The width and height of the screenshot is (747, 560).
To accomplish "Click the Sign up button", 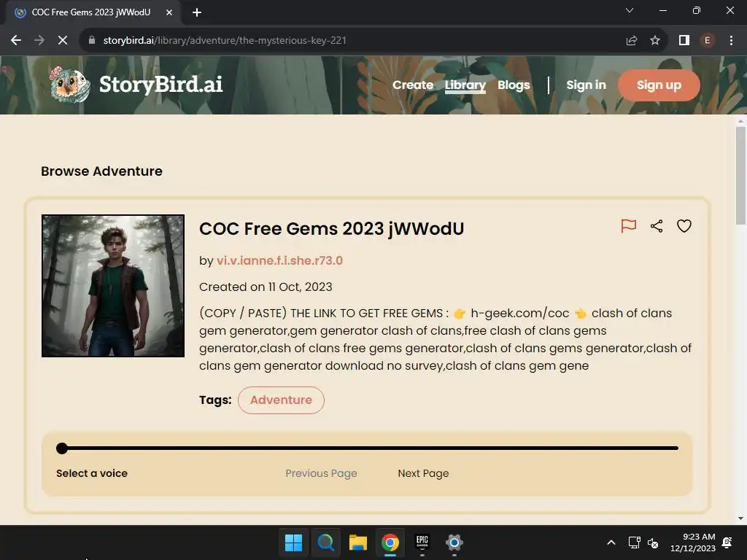I will tap(659, 85).
